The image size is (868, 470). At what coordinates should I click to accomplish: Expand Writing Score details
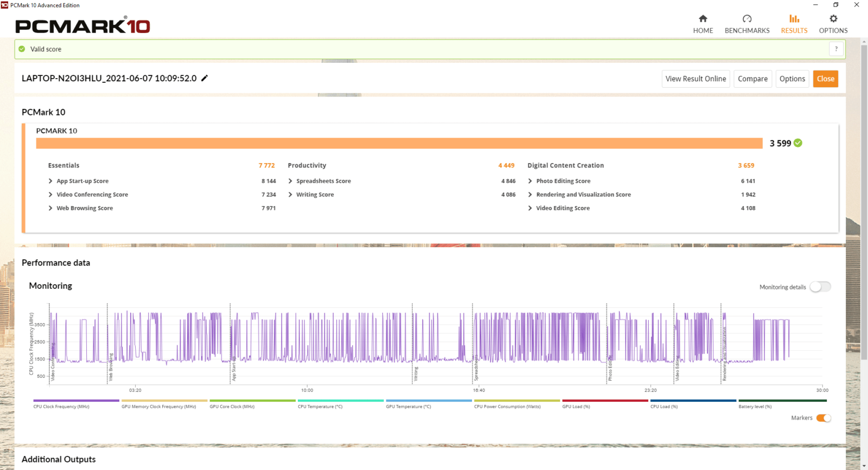coord(290,195)
